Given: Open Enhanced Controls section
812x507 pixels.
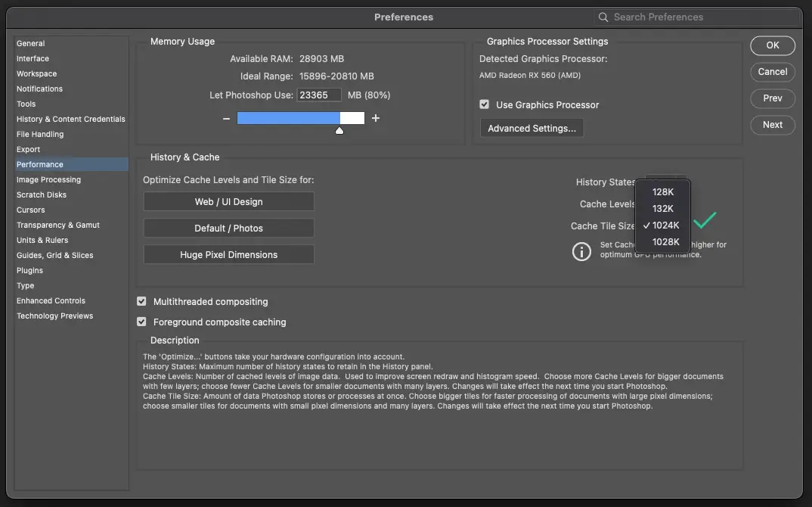Looking at the screenshot, I should click(x=72, y=300).
